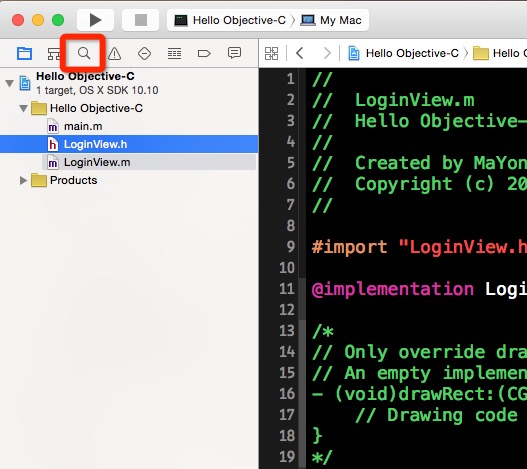Image resolution: width=527 pixels, height=469 pixels.
Task: Click the folder icon in the jump bar
Action: [481, 53]
